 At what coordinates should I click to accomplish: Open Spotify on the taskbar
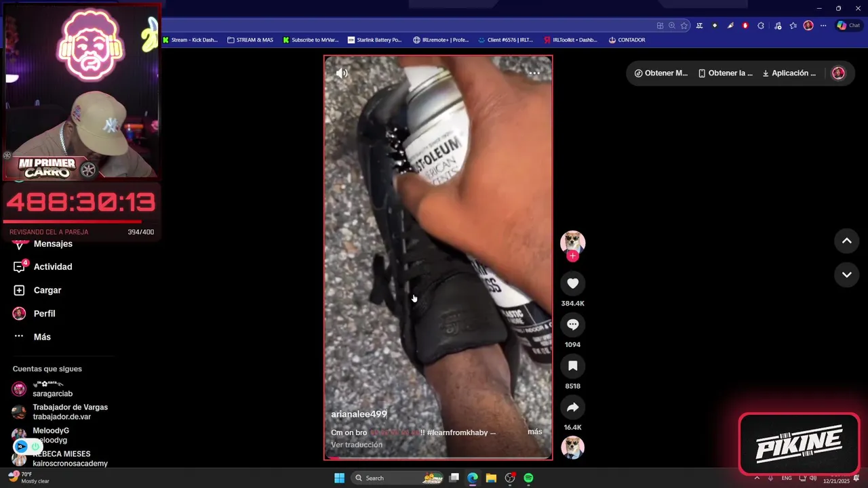point(528,478)
